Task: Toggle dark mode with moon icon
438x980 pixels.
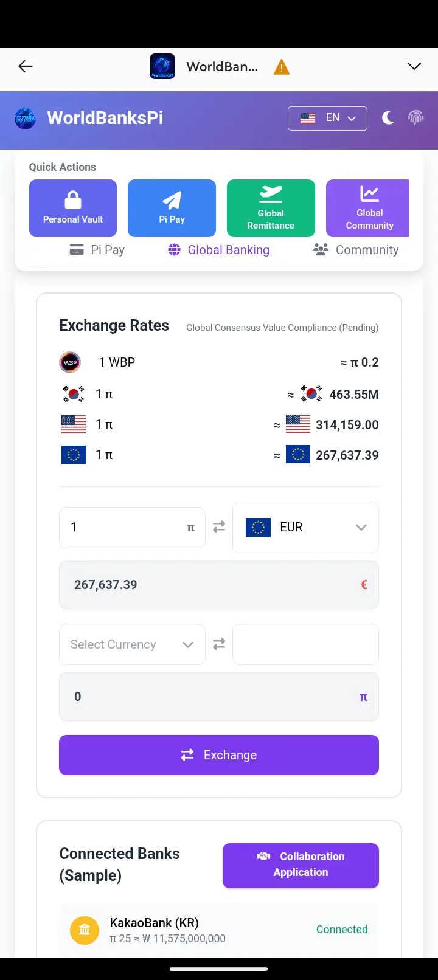Action: tap(388, 118)
